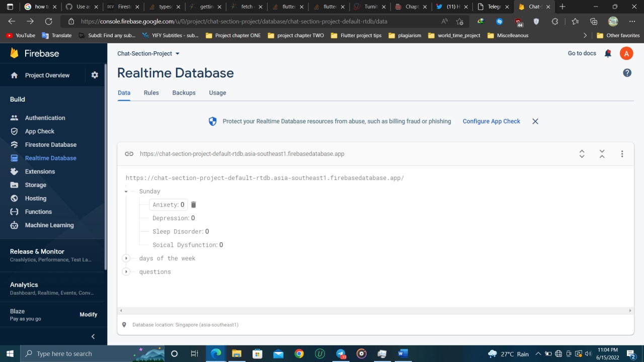The width and height of the screenshot is (644, 362).
Task: Collapse the 'Sunday' node
Action: click(126, 191)
